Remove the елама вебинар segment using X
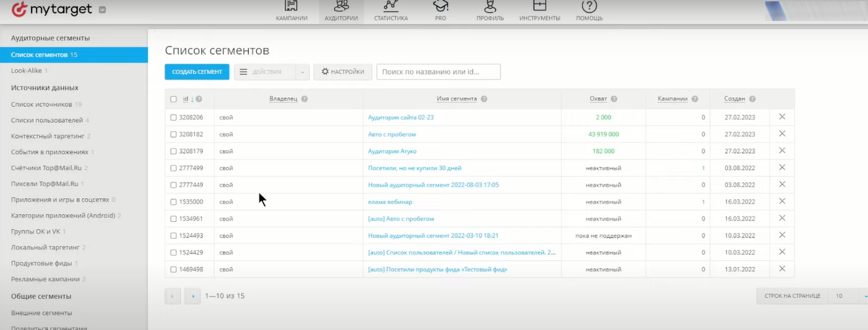 point(782,201)
